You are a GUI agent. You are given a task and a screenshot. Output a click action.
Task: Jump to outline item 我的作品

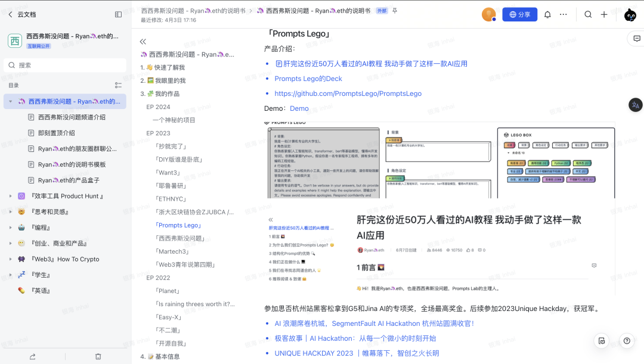[160, 94]
